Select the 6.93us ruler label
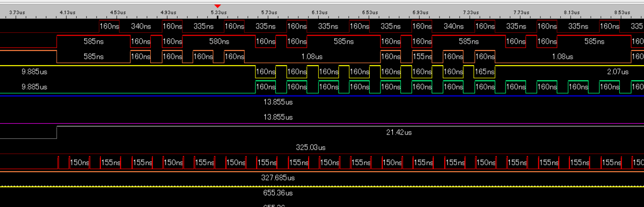This screenshot has width=644, height=207. pos(420,12)
